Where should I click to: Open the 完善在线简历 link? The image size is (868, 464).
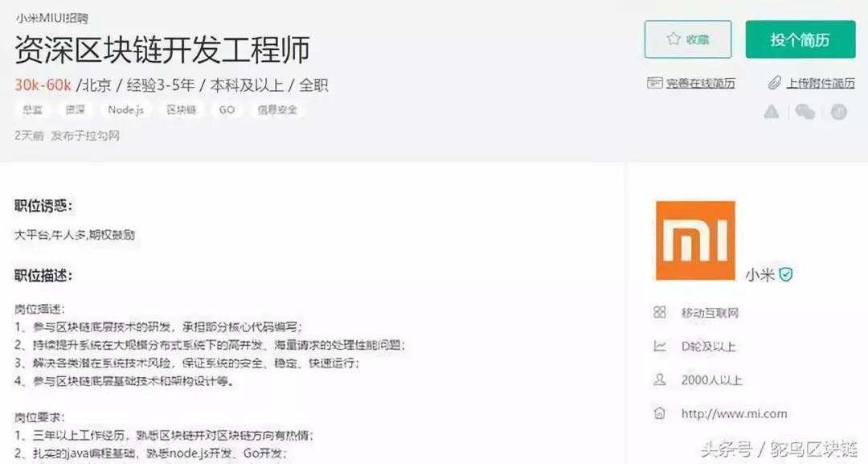click(x=700, y=83)
